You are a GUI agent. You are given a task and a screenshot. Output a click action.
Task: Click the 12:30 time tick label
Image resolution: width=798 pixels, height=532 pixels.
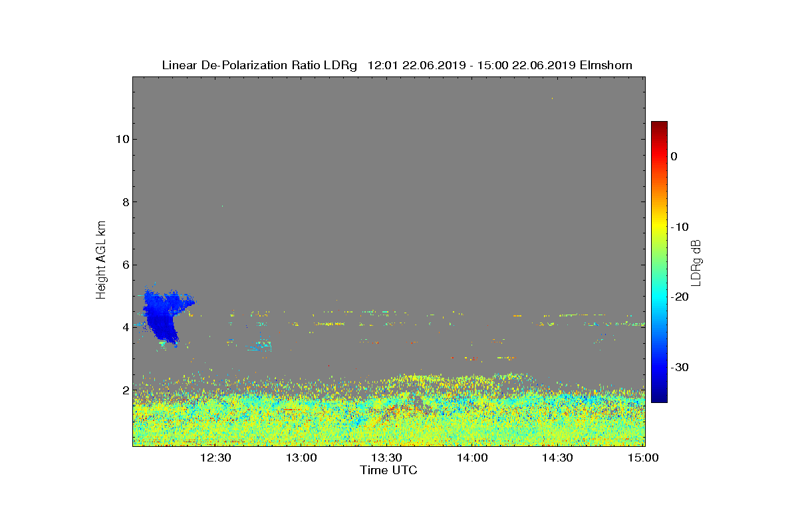coord(215,458)
